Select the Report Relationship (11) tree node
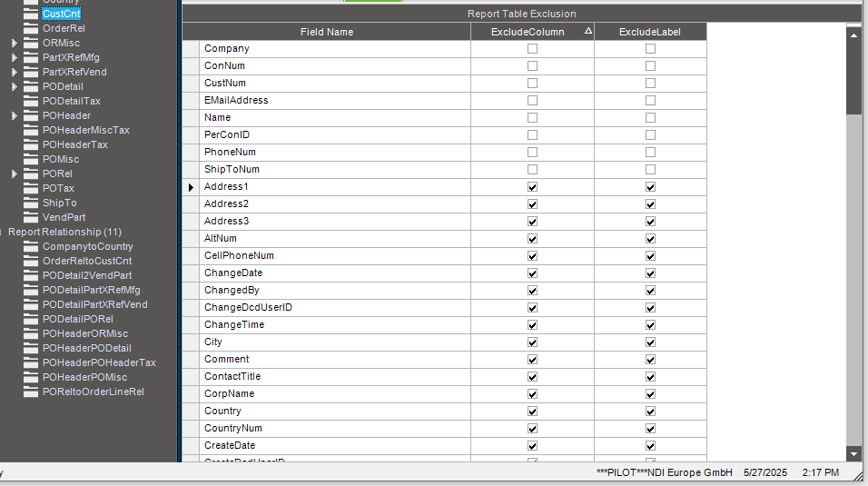868x486 pixels. click(x=64, y=232)
